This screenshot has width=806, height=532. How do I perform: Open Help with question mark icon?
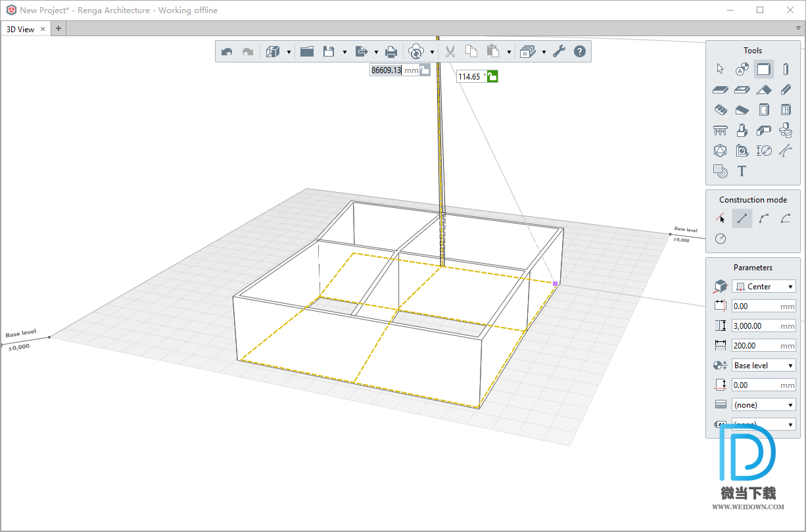(x=580, y=51)
